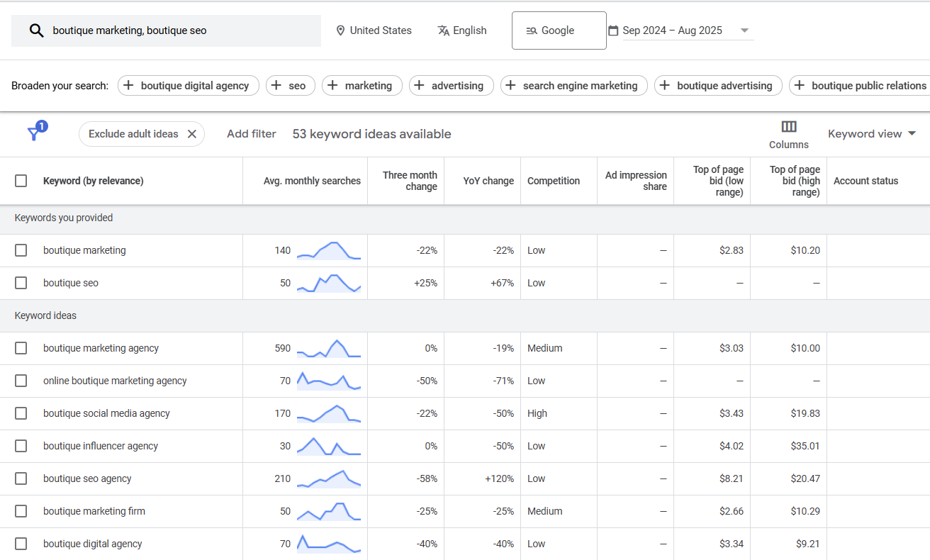Sort by Keyword (by relevance) column
This screenshot has width=930, height=560.
94,181
